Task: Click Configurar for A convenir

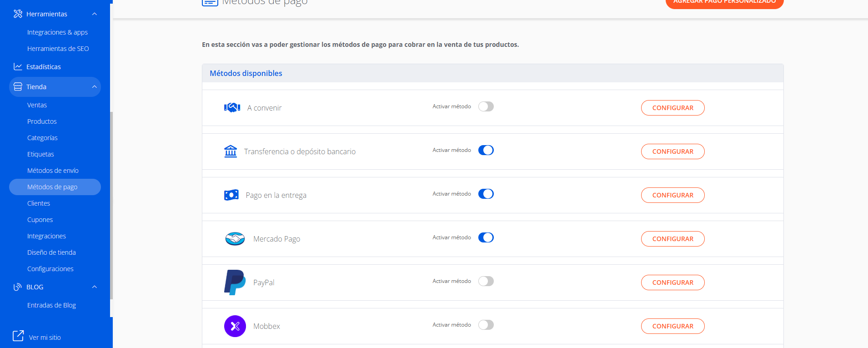Action: point(673,108)
